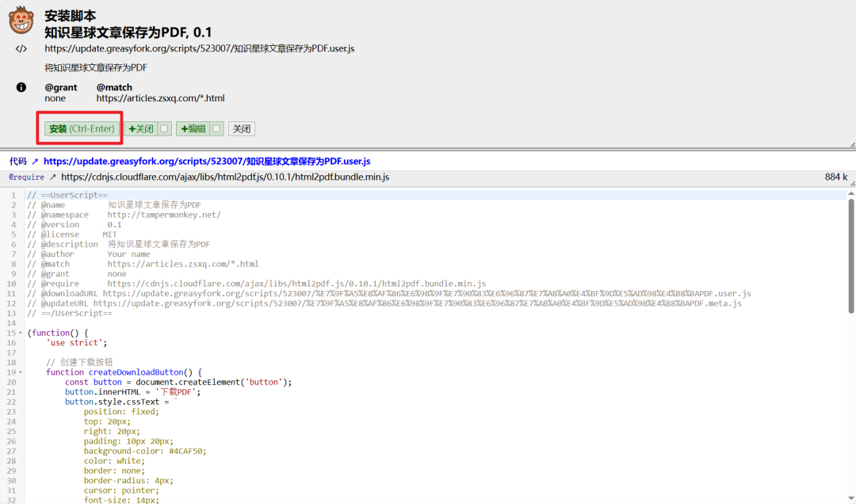The width and height of the screenshot is (856, 504).
Task: Click the @downloadURL code line
Action: tap(389, 294)
